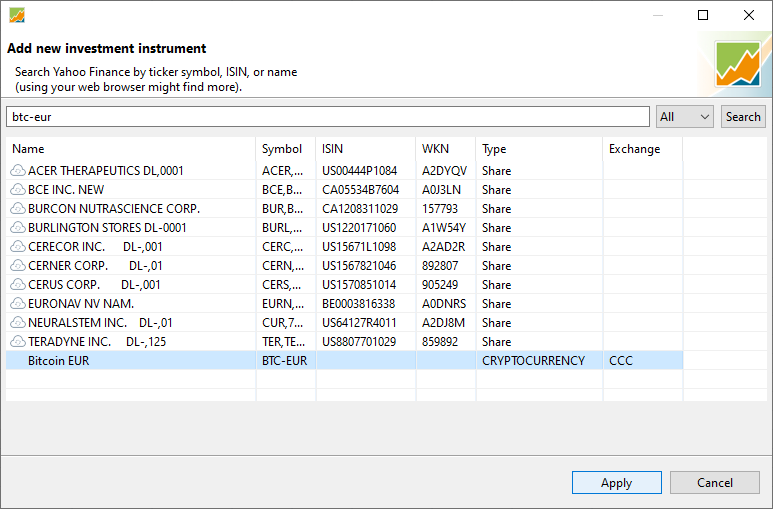773x509 pixels.
Task: Click the Search button
Action: [x=743, y=117]
